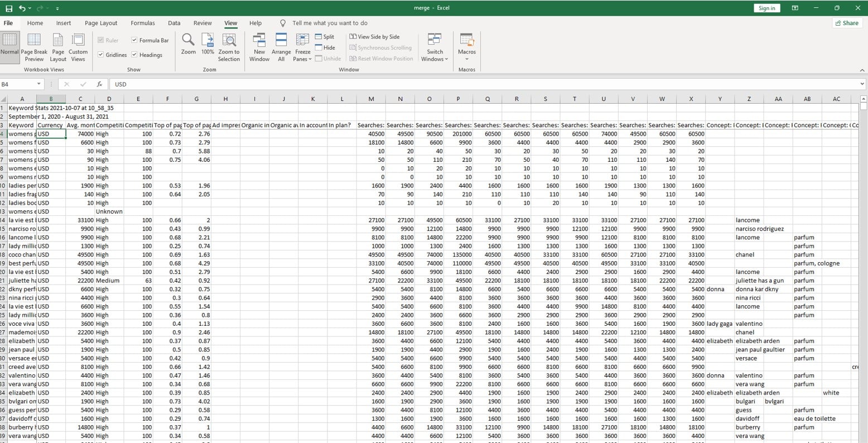Click vertical scrollbar up arrow
868x443 pixels.
pos(864,99)
